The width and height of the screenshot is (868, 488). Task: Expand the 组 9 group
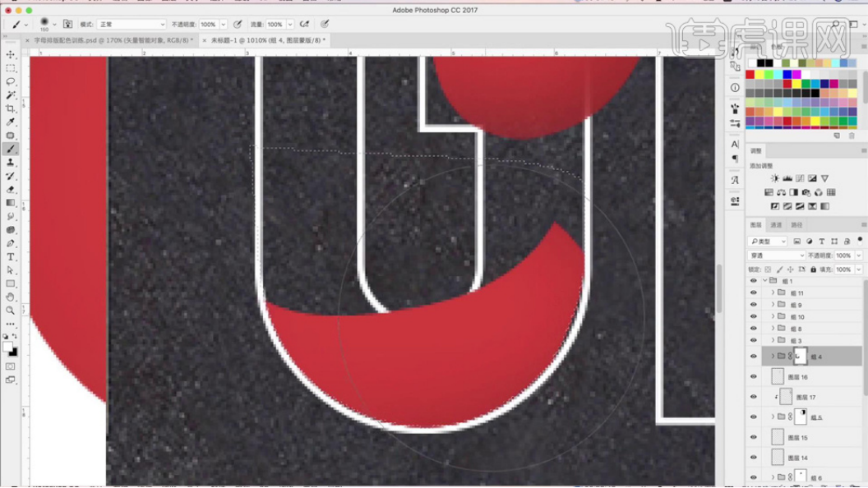[773, 305]
